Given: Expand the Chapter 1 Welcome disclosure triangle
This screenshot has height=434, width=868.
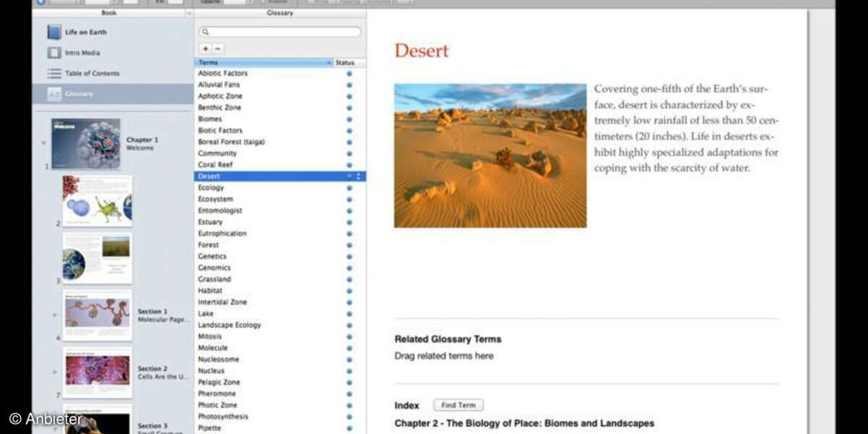Looking at the screenshot, I should tap(43, 143).
